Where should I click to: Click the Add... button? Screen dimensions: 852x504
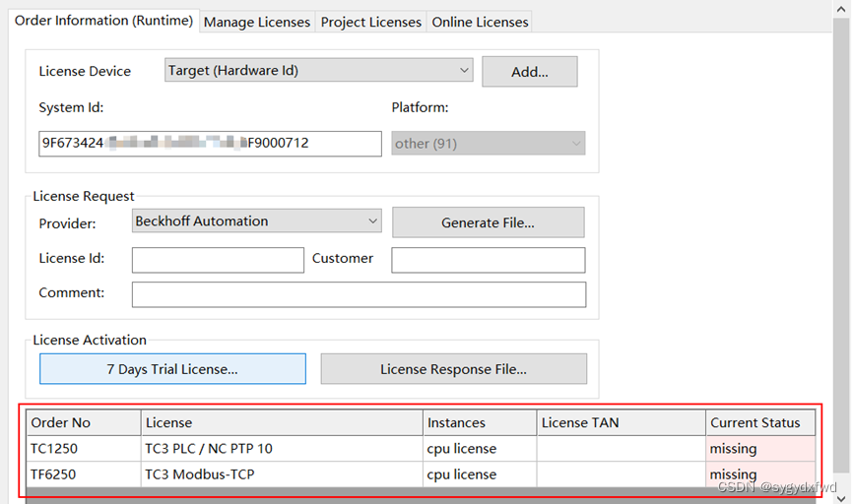click(530, 72)
